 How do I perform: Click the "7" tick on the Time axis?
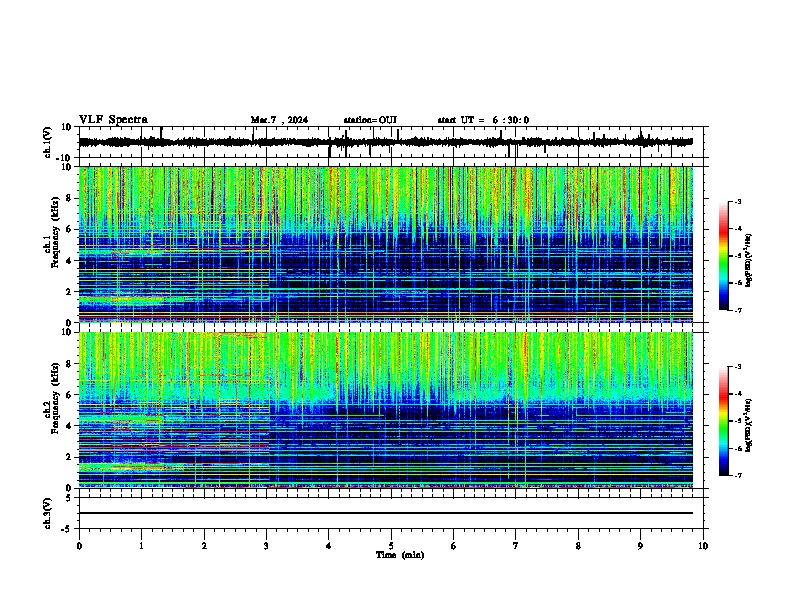tap(516, 546)
